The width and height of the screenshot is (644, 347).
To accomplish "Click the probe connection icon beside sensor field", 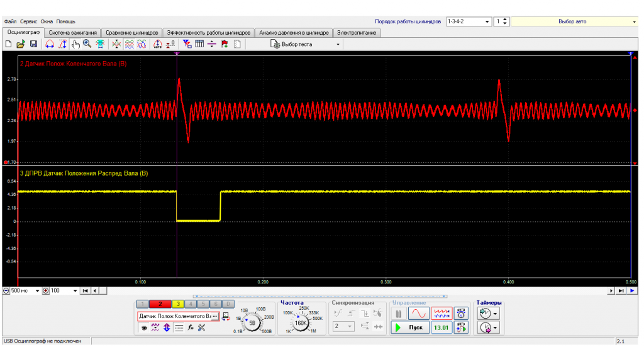I will click(x=226, y=317).
